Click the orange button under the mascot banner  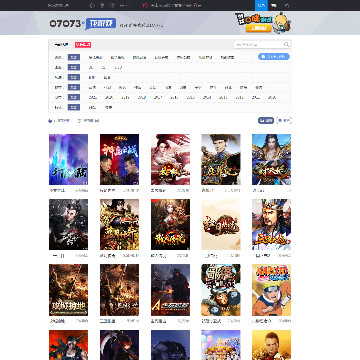[x=259, y=28]
